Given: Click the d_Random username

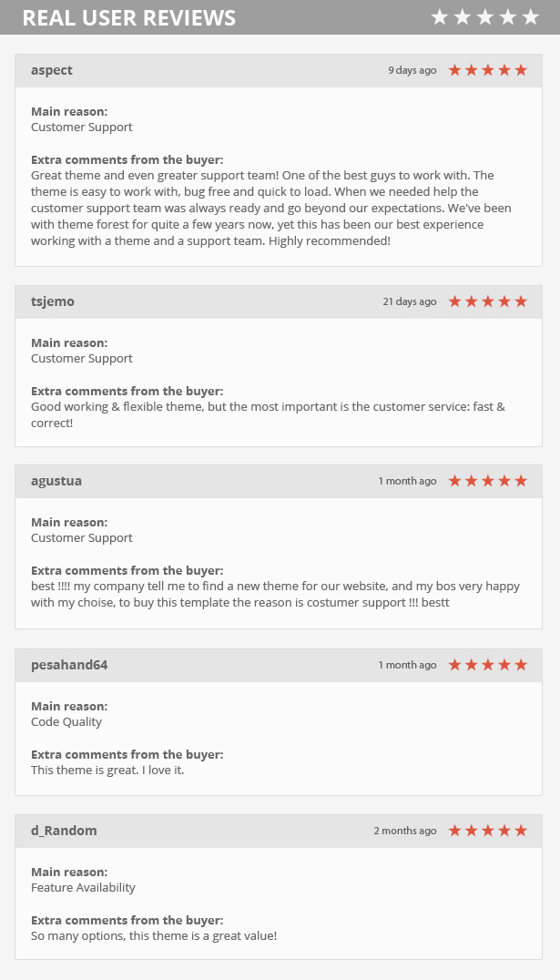Looking at the screenshot, I should coord(64,831).
